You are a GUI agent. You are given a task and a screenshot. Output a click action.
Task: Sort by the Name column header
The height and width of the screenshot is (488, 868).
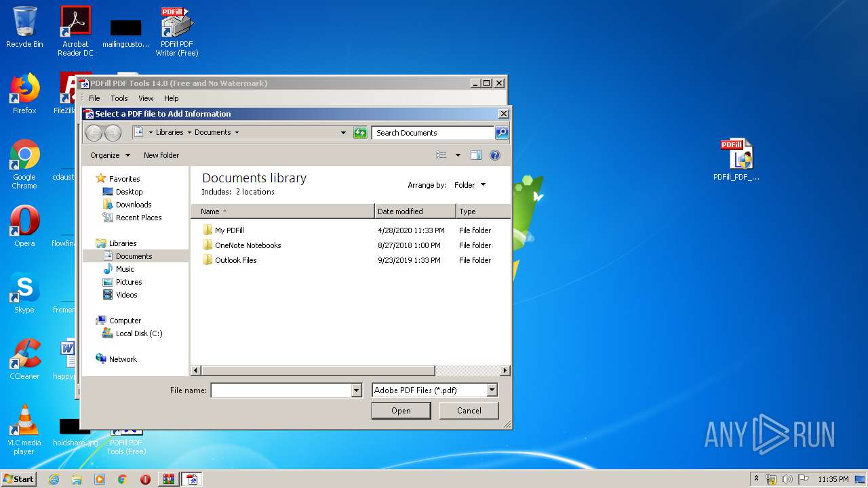(x=283, y=211)
